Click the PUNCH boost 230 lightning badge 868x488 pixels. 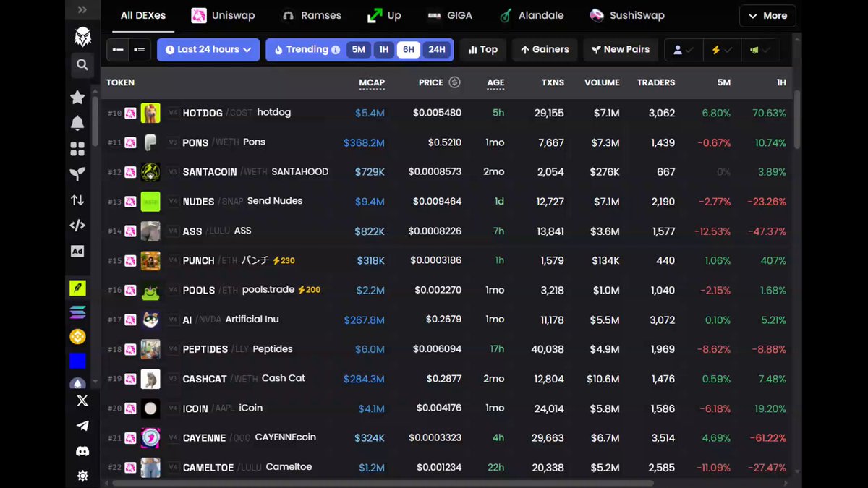[284, 260]
